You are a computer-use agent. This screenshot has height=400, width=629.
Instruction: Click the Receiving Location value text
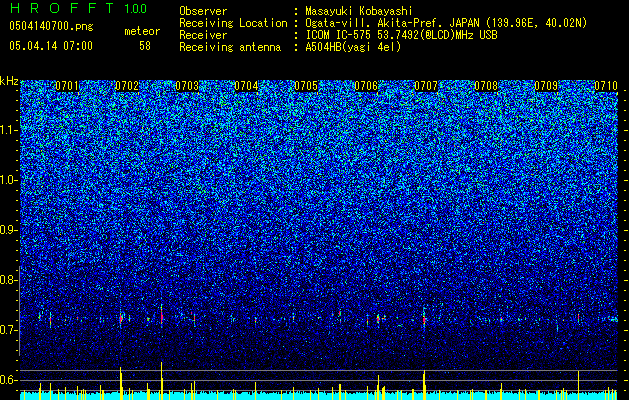[446, 23]
